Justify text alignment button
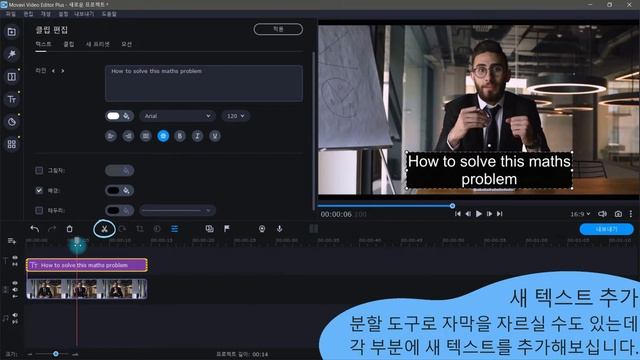This screenshot has width=640, height=360. [146, 136]
